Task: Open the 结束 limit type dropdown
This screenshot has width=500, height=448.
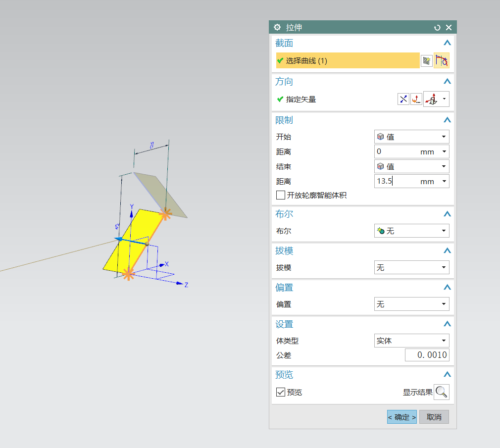Action: (x=412, y=166)
